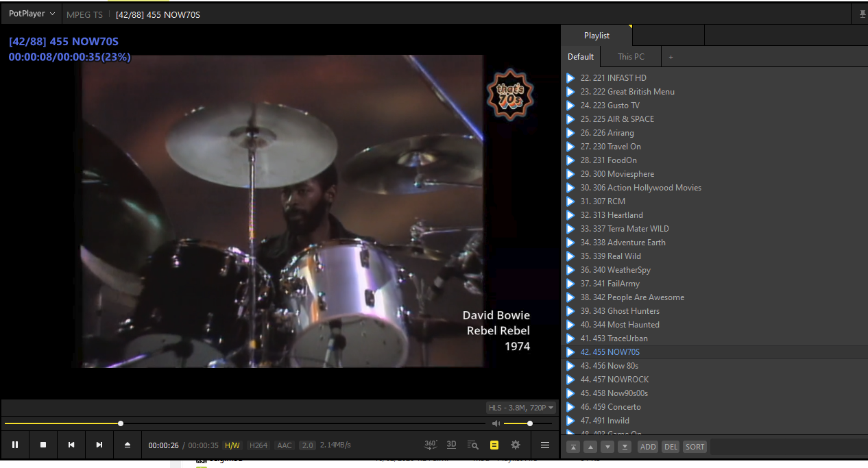This screenshot has width=868, height=468.
Task: Toggle H/W hardware acceleration indicator
Action: click(232, 445)
